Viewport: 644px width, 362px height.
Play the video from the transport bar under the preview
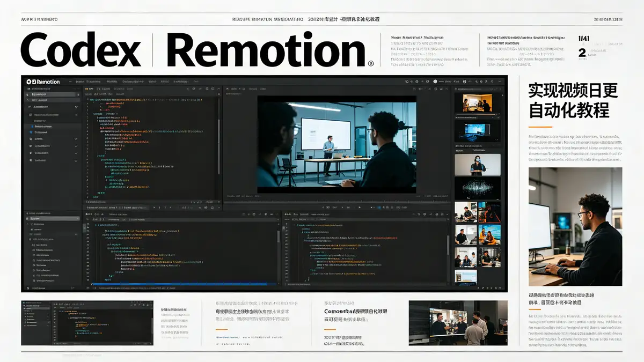pyautogui.click(x=359, y=207)
